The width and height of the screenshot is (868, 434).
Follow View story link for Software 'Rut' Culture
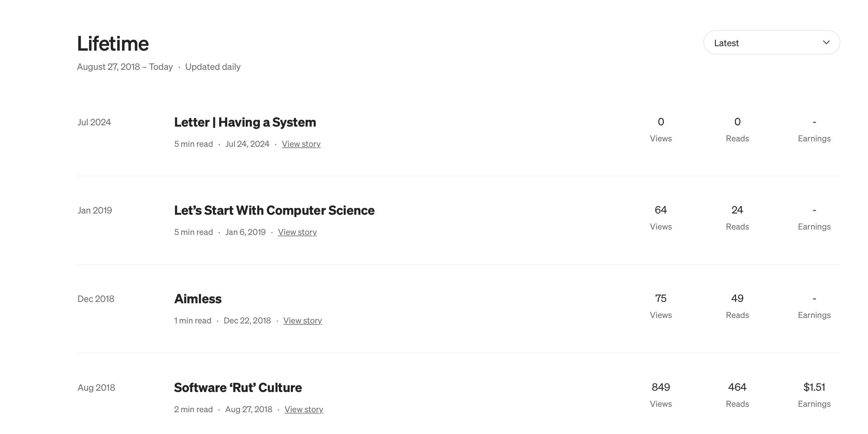tap(304, 409)
